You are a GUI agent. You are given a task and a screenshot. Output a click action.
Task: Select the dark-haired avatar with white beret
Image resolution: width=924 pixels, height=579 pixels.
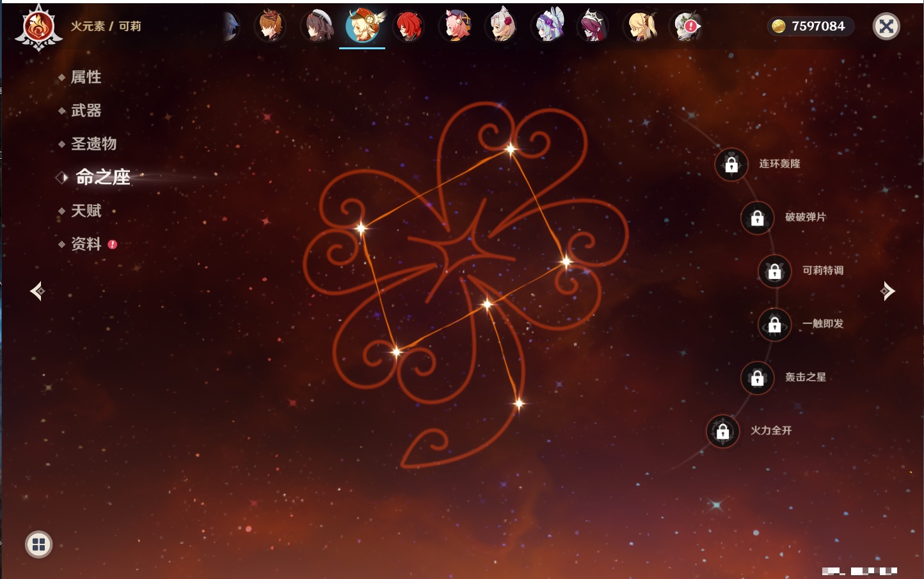[317, 26]
